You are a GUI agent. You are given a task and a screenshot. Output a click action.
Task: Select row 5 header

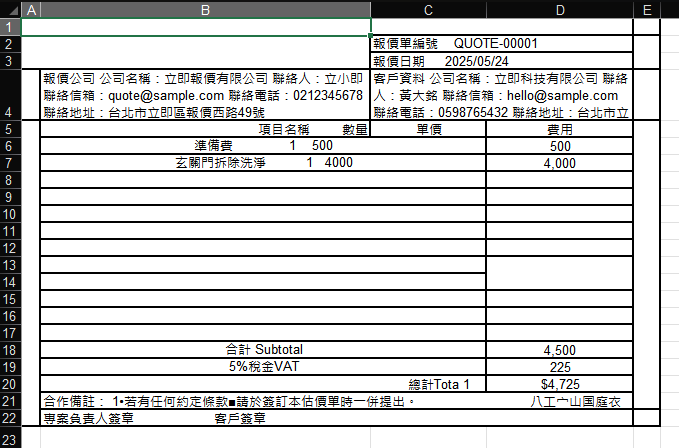click(10, 129)
